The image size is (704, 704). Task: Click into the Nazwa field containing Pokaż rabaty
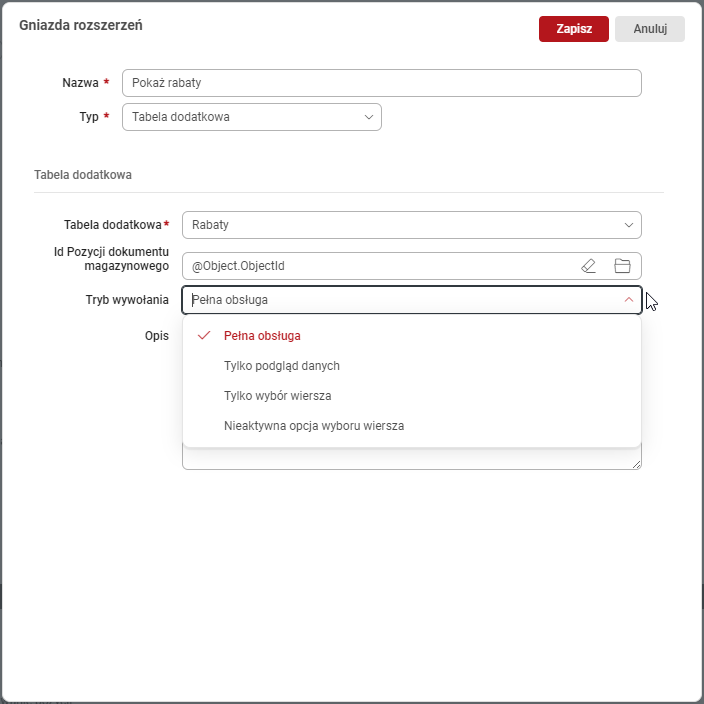[x=380, y=83]
